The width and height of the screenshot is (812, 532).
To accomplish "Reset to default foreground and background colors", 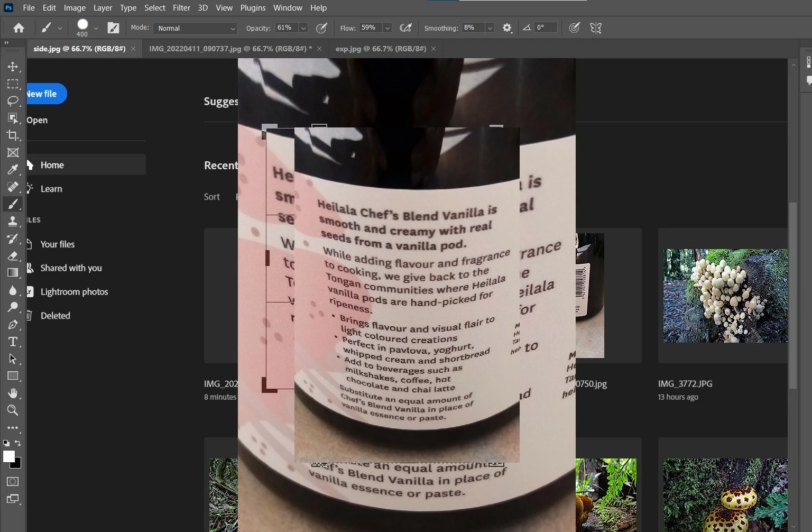I will 6,443.
